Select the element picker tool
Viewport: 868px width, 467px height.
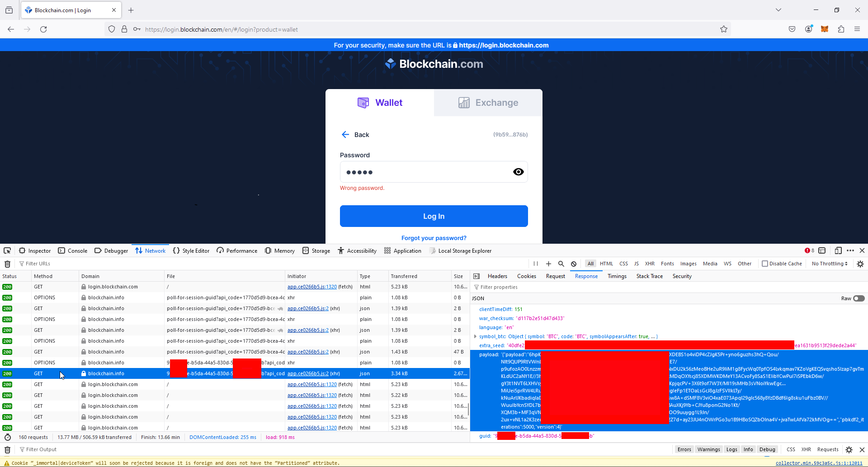[7, 250]
